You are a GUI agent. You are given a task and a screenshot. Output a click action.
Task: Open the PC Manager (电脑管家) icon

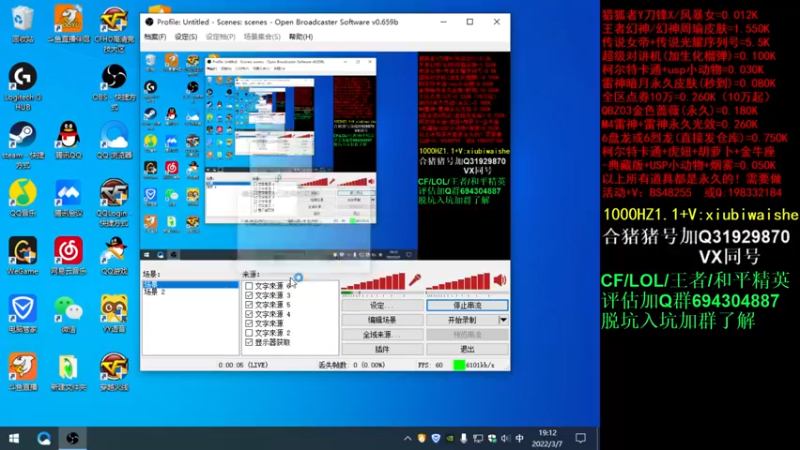click(x=22, y=314)
